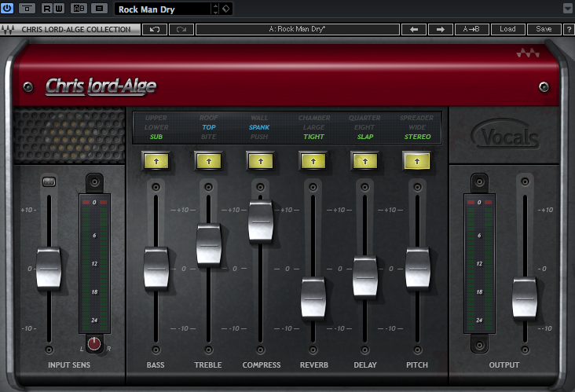This screenshot has width=575, height=392.
Task: Click the icon next to the power button
Action: [27, 8]
